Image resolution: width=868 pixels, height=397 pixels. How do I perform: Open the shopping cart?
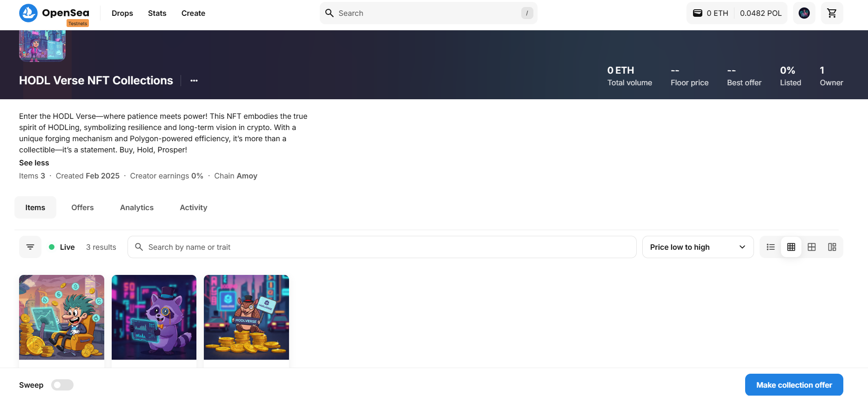click(832, 13)
